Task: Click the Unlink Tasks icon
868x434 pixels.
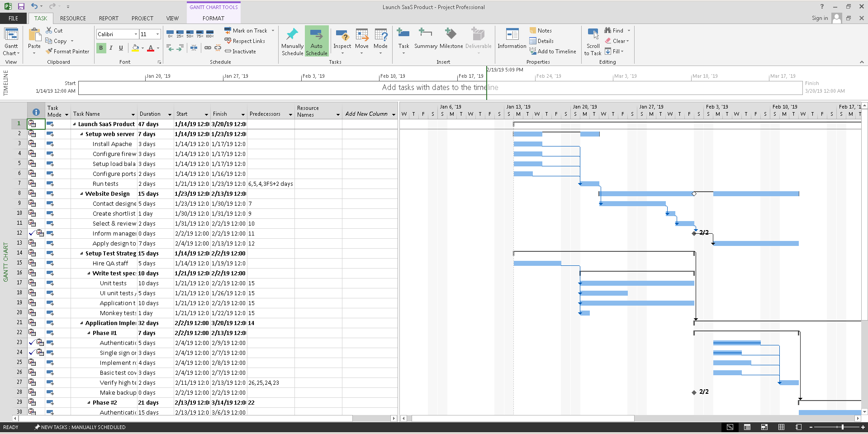Action: 218,47
